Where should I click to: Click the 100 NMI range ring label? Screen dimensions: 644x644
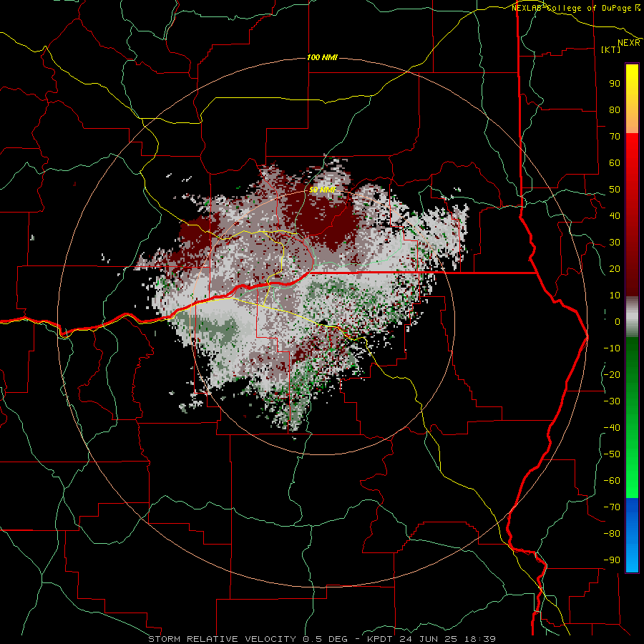(322, 57)
